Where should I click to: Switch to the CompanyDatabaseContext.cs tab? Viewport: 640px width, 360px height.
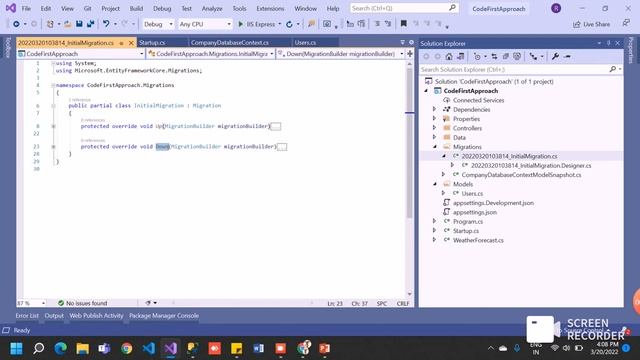pyautogui.click(x=230, y=42)
